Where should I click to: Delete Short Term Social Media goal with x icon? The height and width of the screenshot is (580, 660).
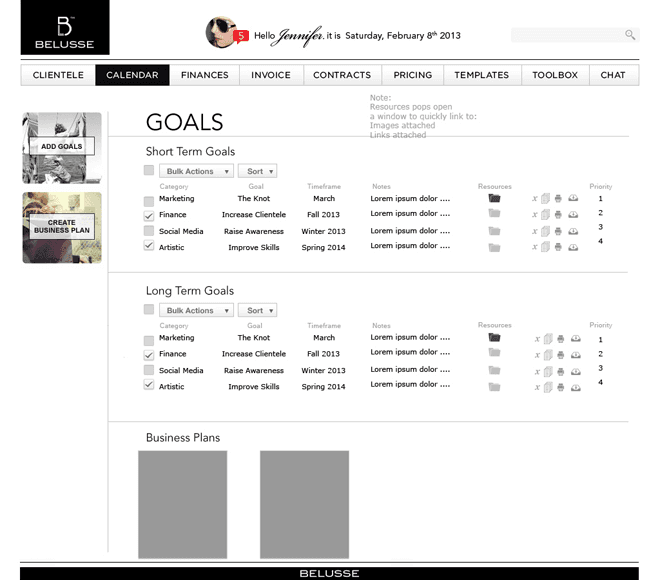[x=535, y=231]
